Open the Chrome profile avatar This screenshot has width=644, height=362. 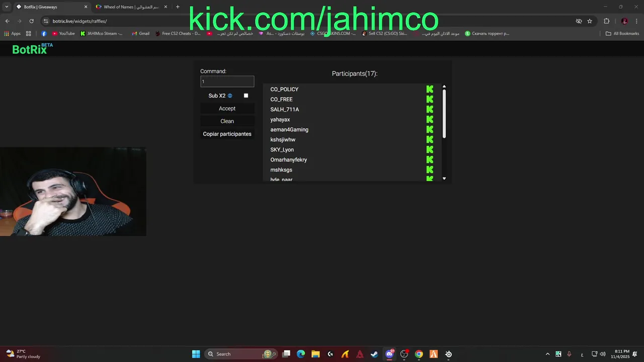coord(624,21)
